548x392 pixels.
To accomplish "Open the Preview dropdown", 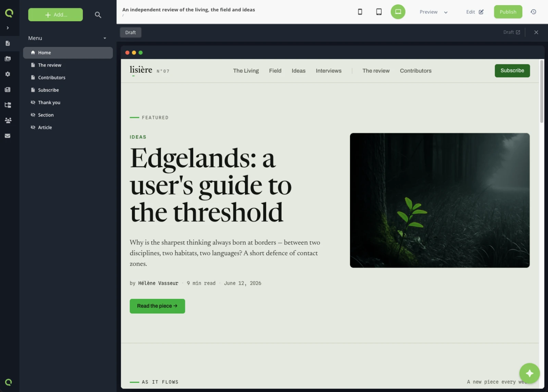I will coord(434,12).
